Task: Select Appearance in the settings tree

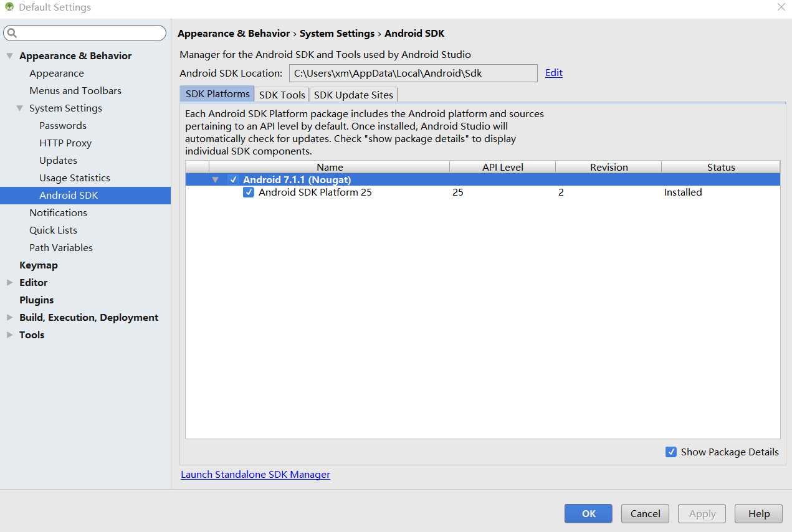Action: click(x=56, y=73)
